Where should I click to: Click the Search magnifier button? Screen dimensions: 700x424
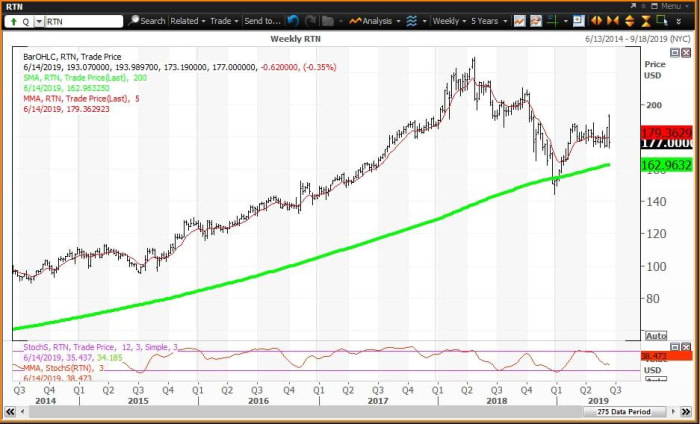[146, 21]
